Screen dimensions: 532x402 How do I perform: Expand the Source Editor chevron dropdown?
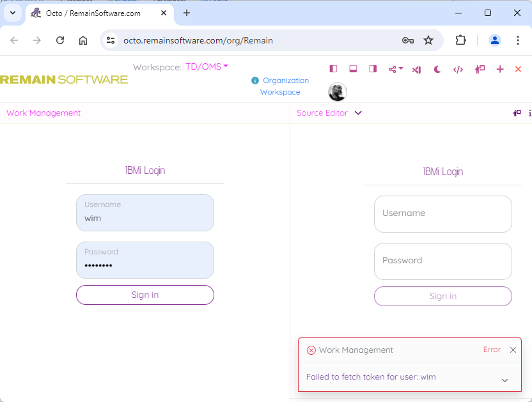coord(358,113)
